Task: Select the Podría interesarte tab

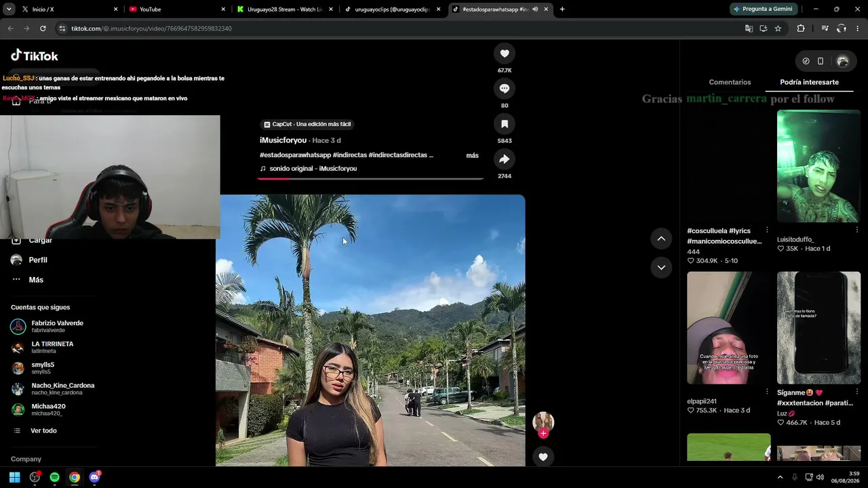Action: pos(809,82)
